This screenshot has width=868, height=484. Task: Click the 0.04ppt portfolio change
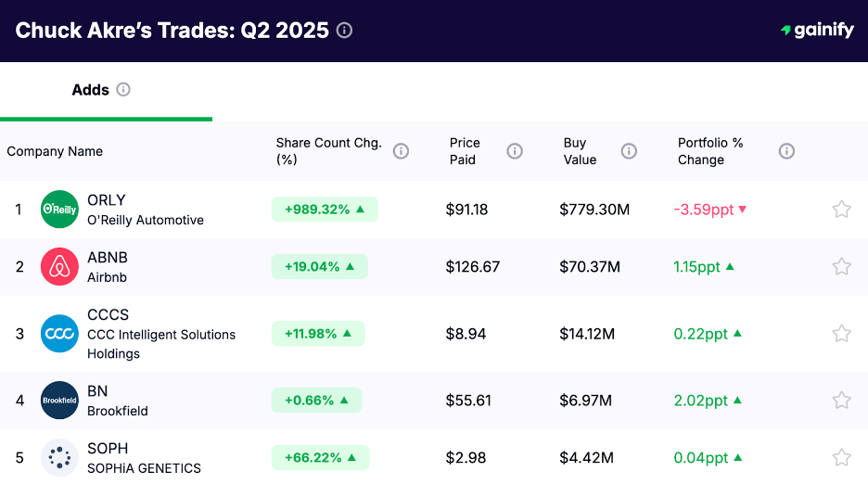click(x=708, y=458)
